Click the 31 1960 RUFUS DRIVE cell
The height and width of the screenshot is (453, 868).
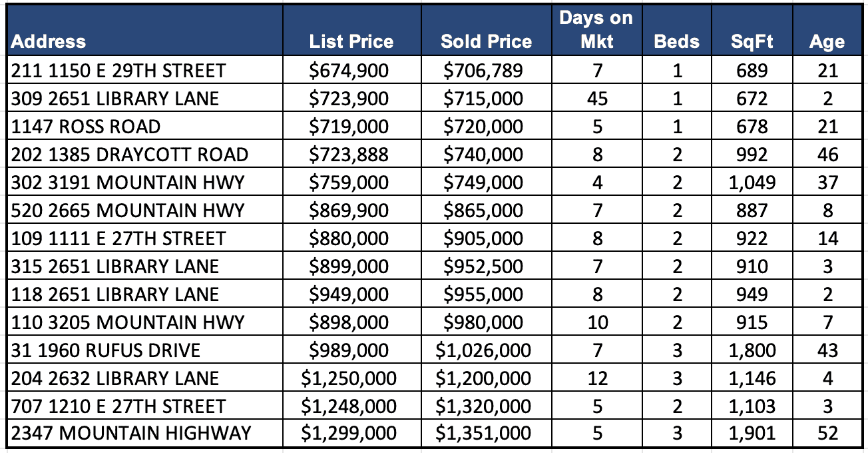tap(106, 350)
